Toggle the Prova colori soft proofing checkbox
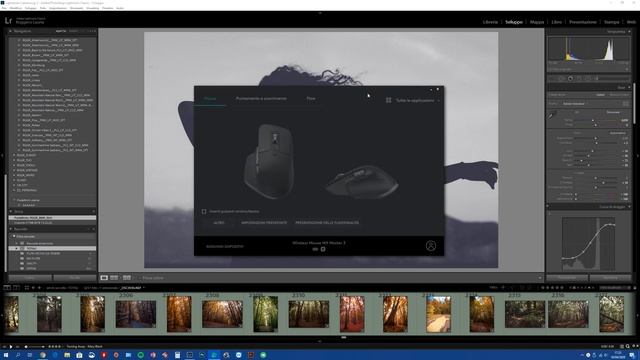This screenshot has height=360, width=640. [x=139, y=278]
